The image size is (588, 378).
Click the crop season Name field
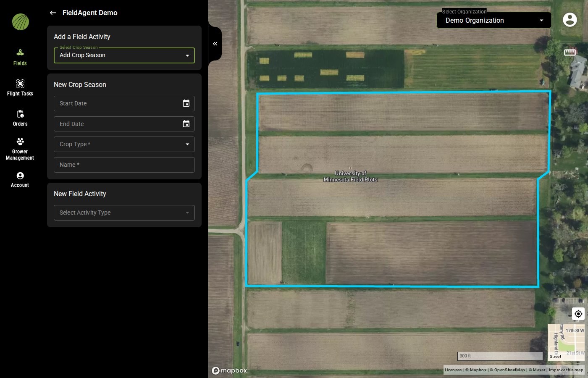(x=124, y=165)
